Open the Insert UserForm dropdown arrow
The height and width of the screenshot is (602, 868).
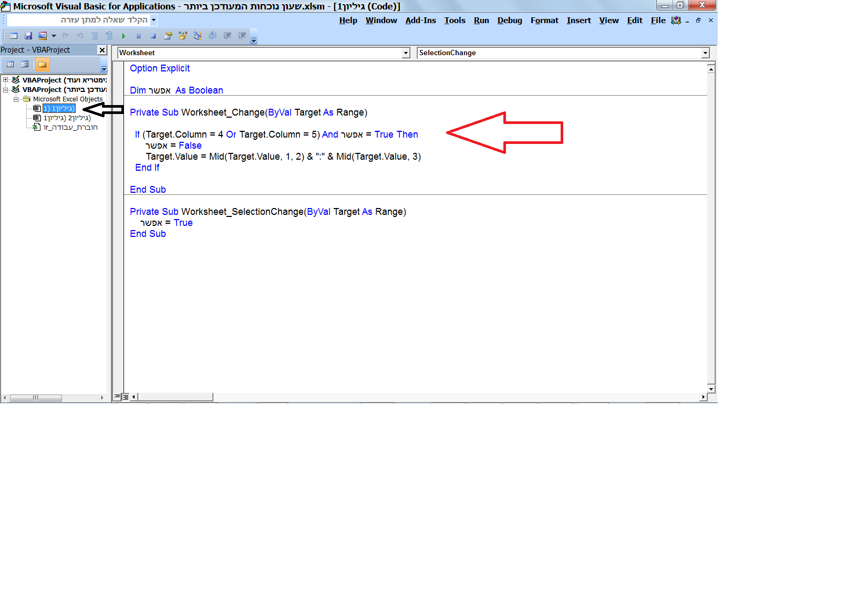[54, 36]
